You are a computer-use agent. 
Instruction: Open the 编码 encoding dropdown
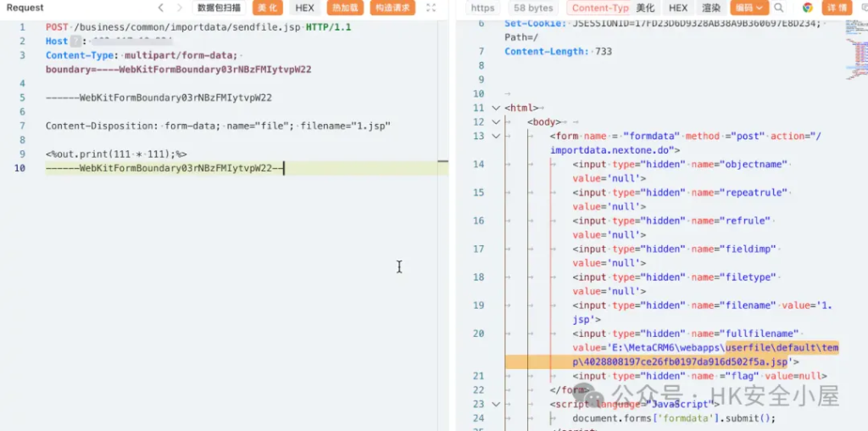point(748,8)
